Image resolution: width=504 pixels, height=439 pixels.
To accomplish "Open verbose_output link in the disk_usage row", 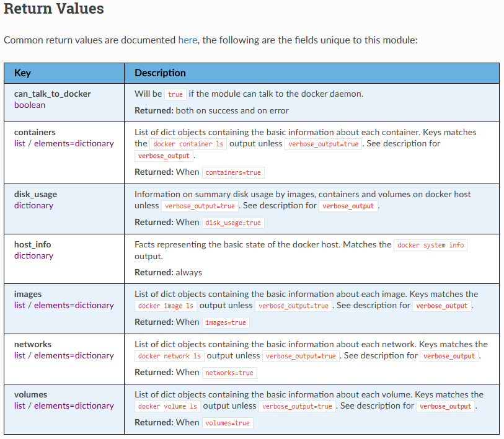I will 348,206.
